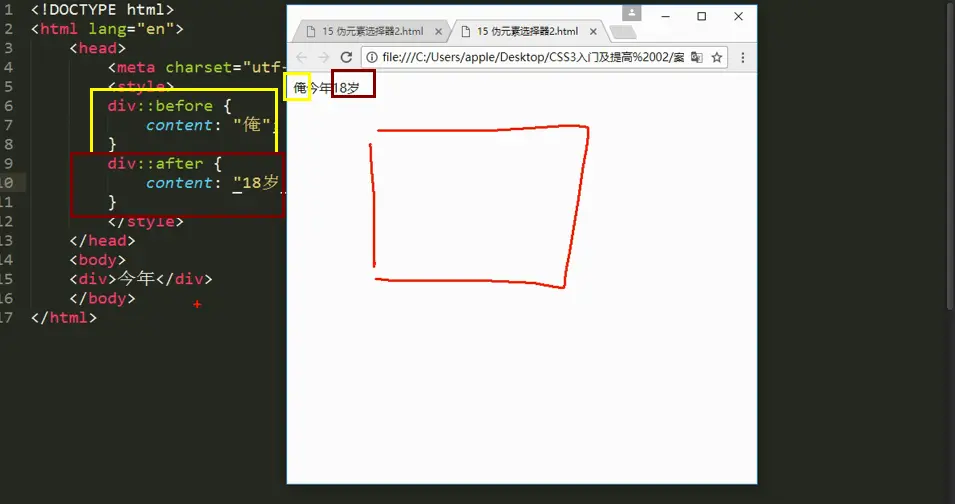Close the Chrome window

pyautogui.click(x=738, y=16)
